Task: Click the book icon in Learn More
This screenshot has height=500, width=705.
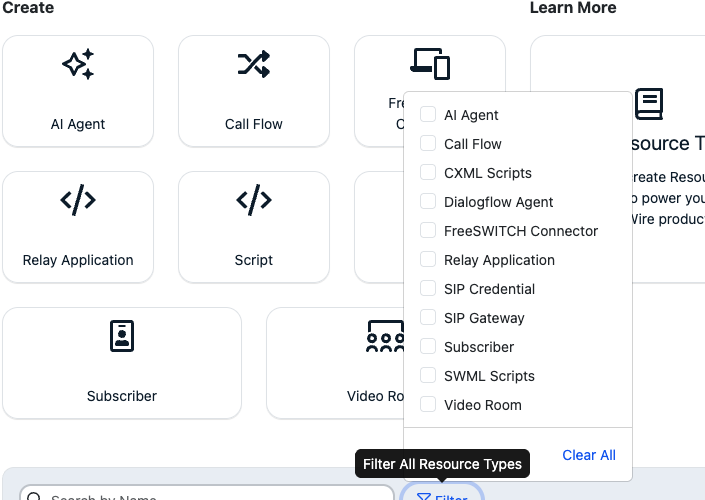Action: click(x=649, y=103)
